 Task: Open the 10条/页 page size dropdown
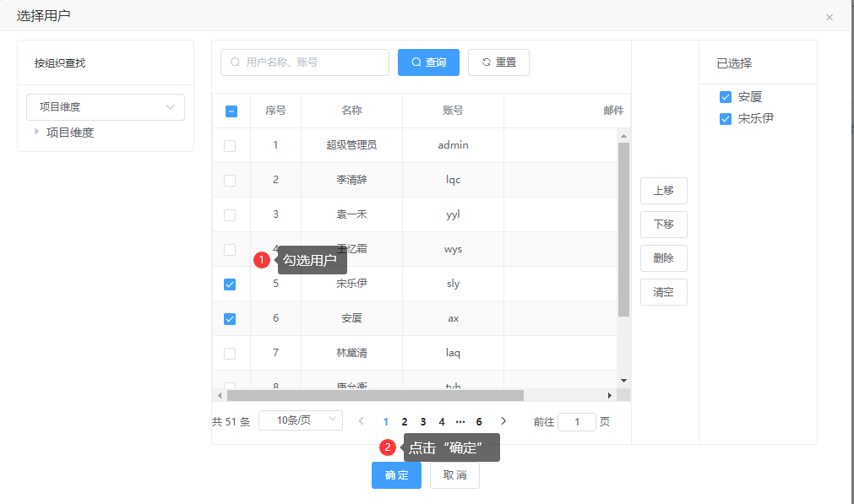300,420
